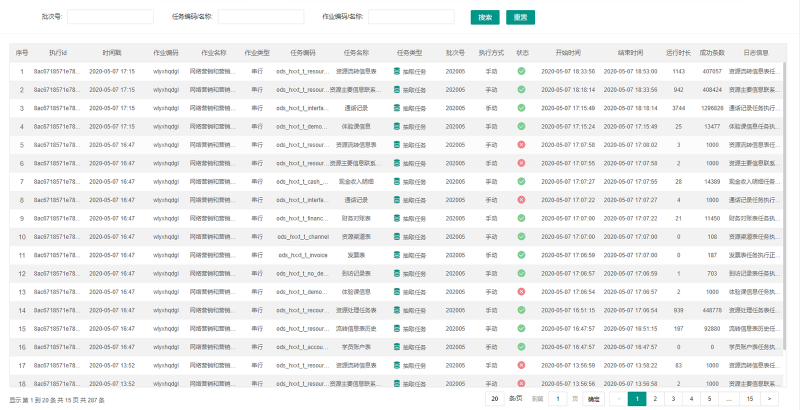800x410 pixels.
Task: Click the 任务编码 column header
Action: 303,53
